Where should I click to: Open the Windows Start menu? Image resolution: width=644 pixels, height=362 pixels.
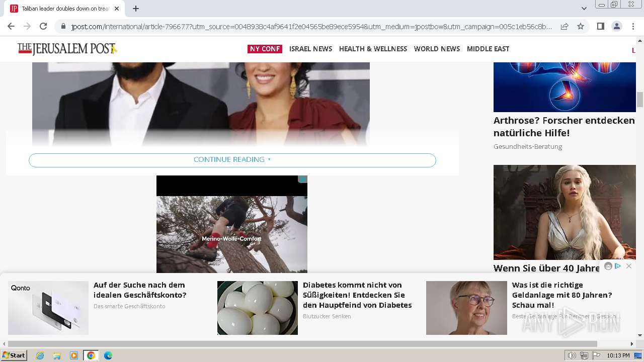click(14, 355)
